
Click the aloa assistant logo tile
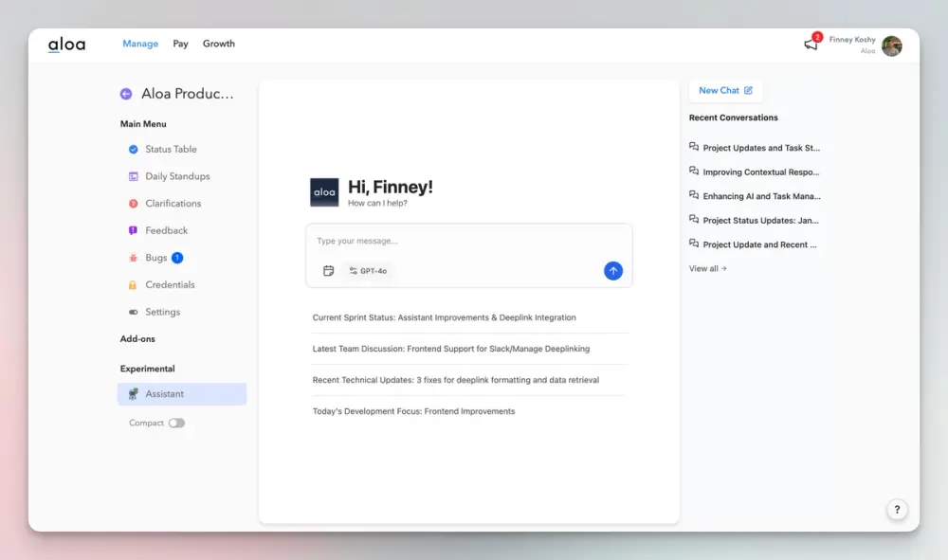(324, 192)
